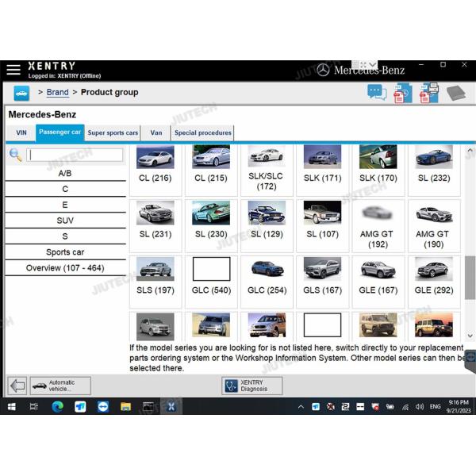Image resolution: width=476 pixels, height=476 pixels.
Task: Click the Brand breadcrumb link
Action: coord(57,93)
